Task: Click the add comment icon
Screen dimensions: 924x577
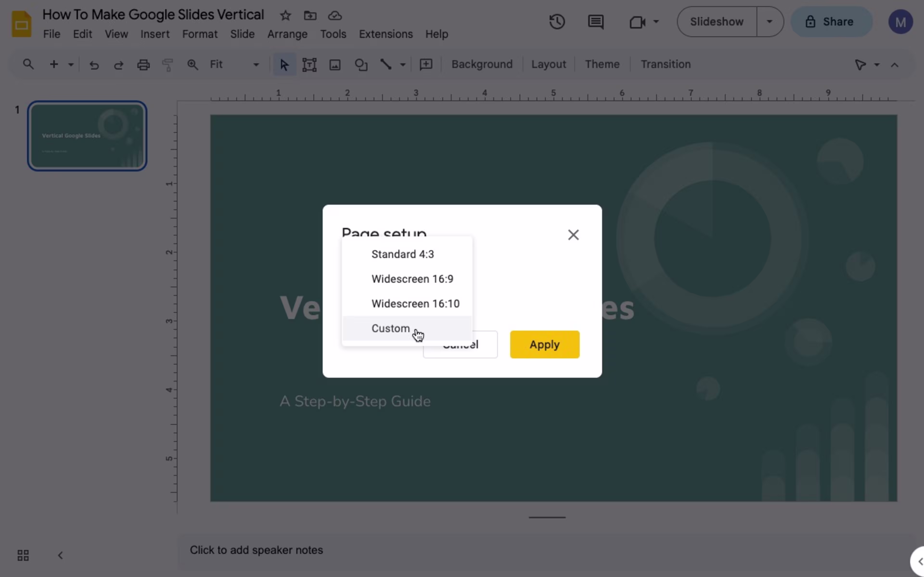Action: coord(426,64)
